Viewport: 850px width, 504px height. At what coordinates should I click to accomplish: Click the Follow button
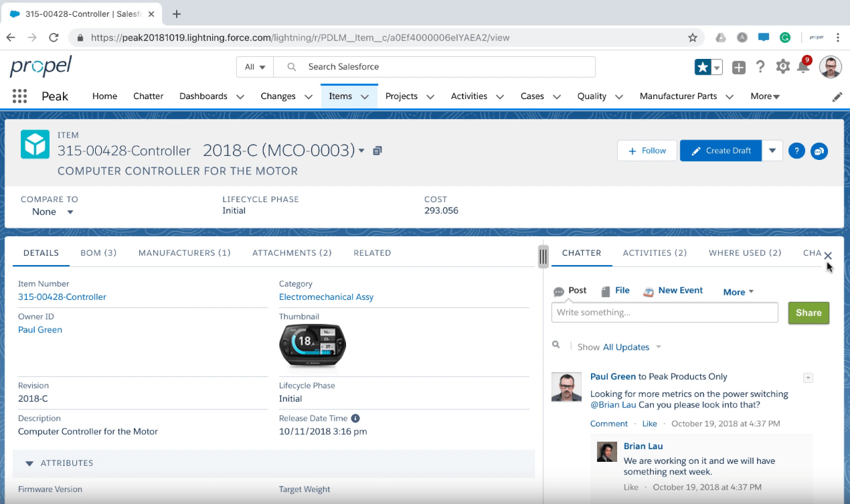[647, 151]
